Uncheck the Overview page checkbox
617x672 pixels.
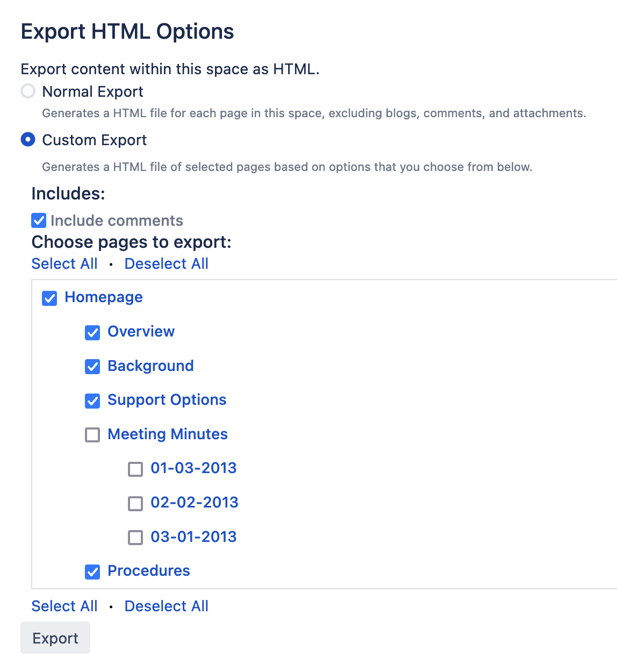pos(92,332)
